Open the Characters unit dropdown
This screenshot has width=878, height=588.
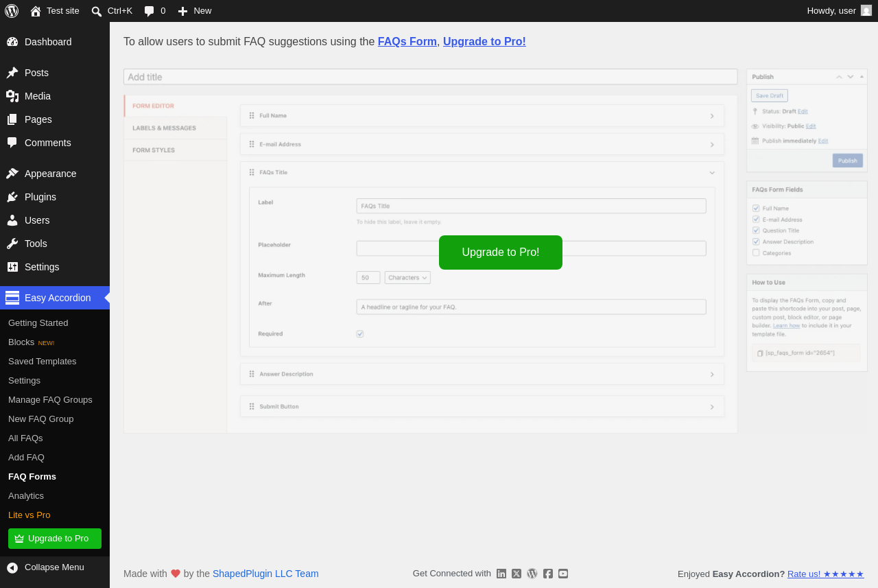coord(407,277)
